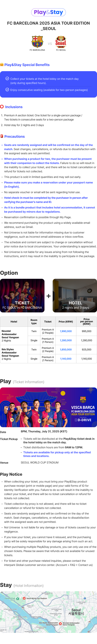Click the Play&Stay logo badge
Viewport: 97px width, 644px height.
pyautogui.click(x=48, y=12)
